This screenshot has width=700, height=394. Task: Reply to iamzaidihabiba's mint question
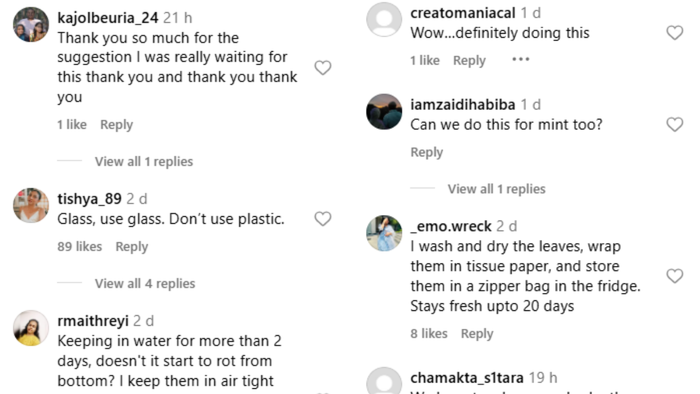click(x=427, y=153)
